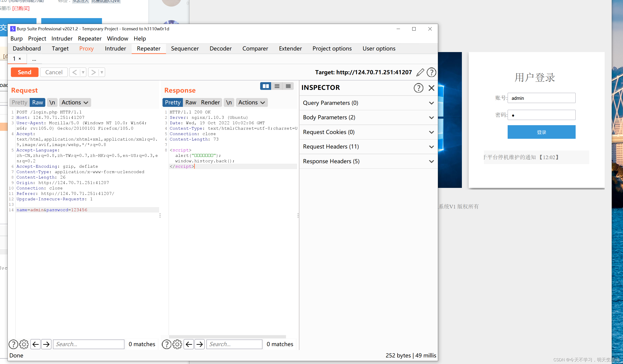Viewport: 623px width, 364px height.
Task: Go to next request search match
Action: coord(46,344)
